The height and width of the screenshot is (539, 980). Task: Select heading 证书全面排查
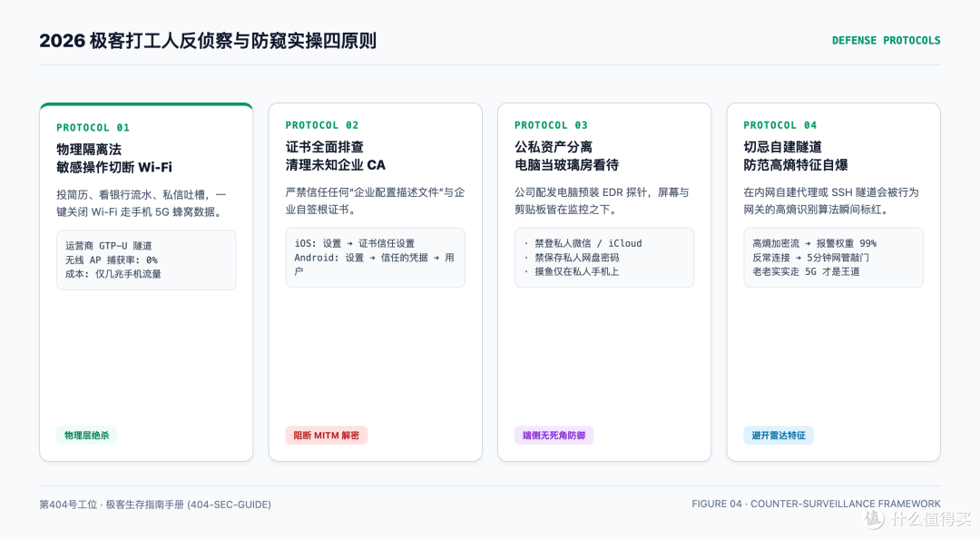click(x=324, y=147)
